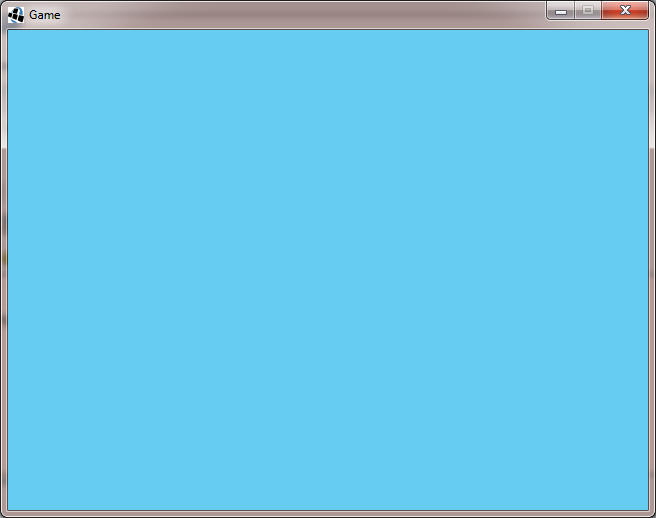This screenshot has width=656, height=518.
Task: Click the Game title text
Action: 45,15
